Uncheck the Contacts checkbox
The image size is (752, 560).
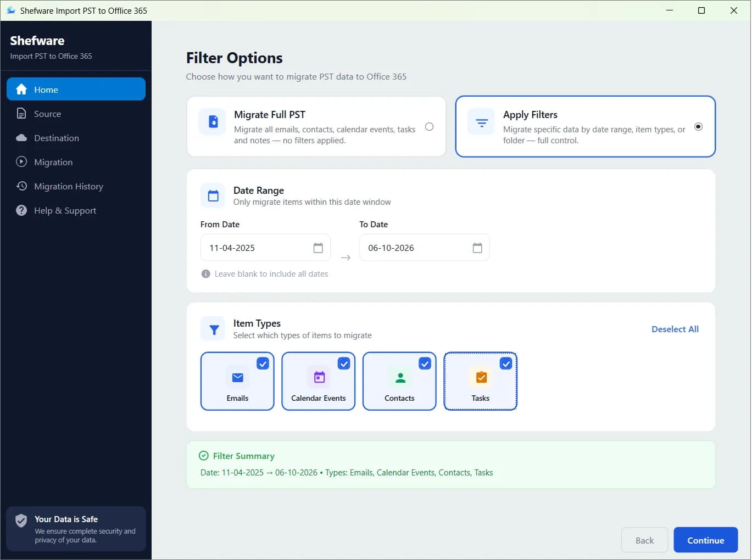pos(425,363)
